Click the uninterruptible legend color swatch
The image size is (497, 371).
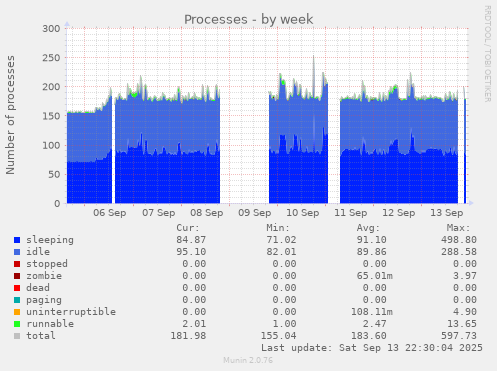coord(17,312)
